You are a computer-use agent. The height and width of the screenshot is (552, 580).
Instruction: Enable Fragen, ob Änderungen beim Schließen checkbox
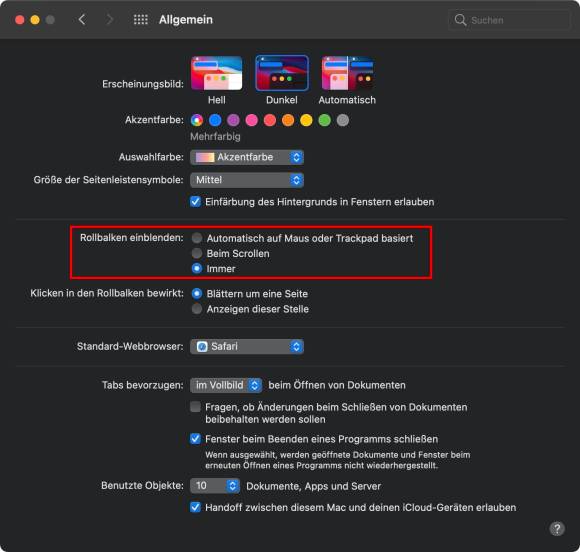[x=195, y=407]
